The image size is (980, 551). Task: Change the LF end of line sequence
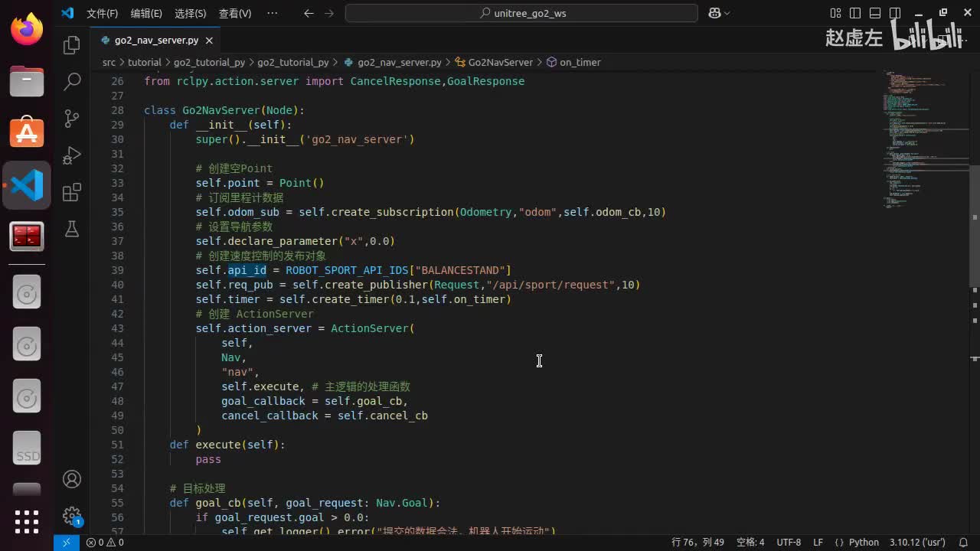click(818, 542)
